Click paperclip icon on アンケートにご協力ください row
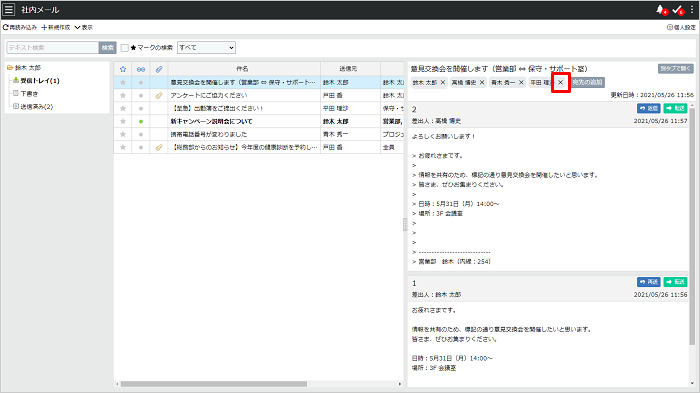700x393 pixels. pos(159,96)
